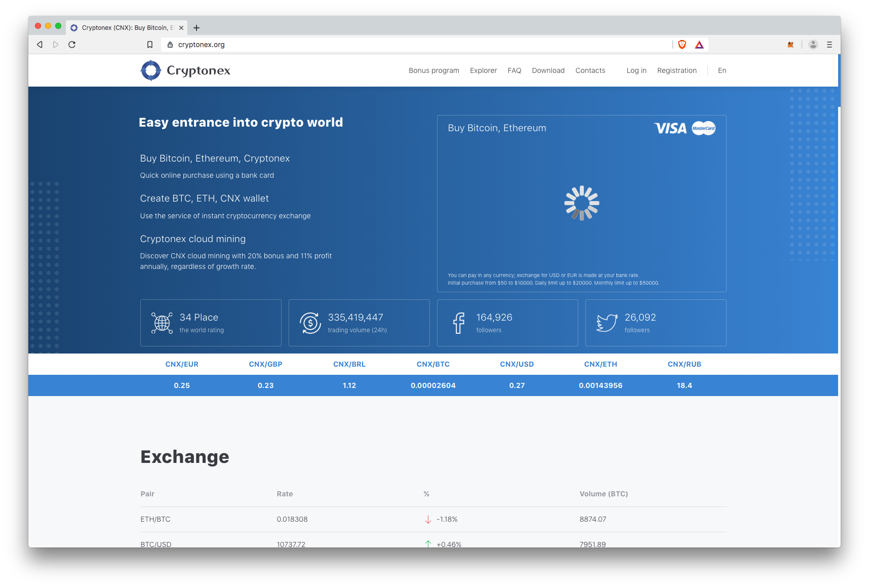Screen dimensions: 869x588
Task: Click the Volume (BTC) column header
Action: pyautogui.click(x=604, y=494)
